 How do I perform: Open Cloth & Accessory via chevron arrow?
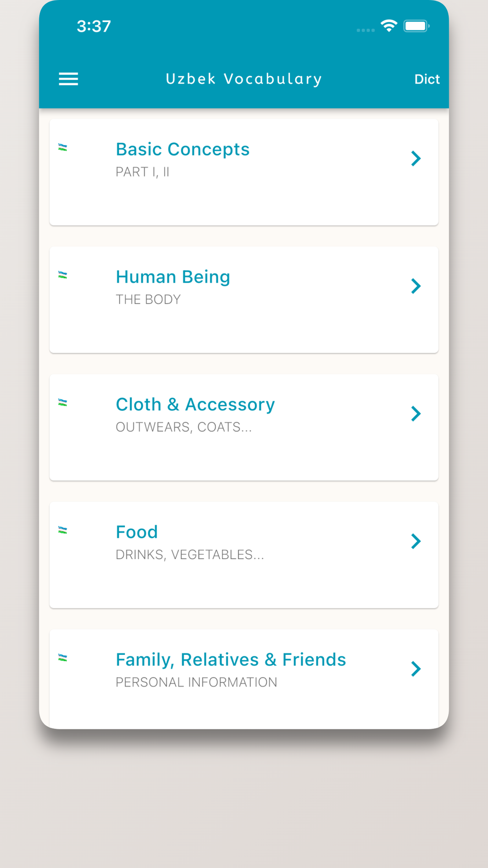click(416, 414)
